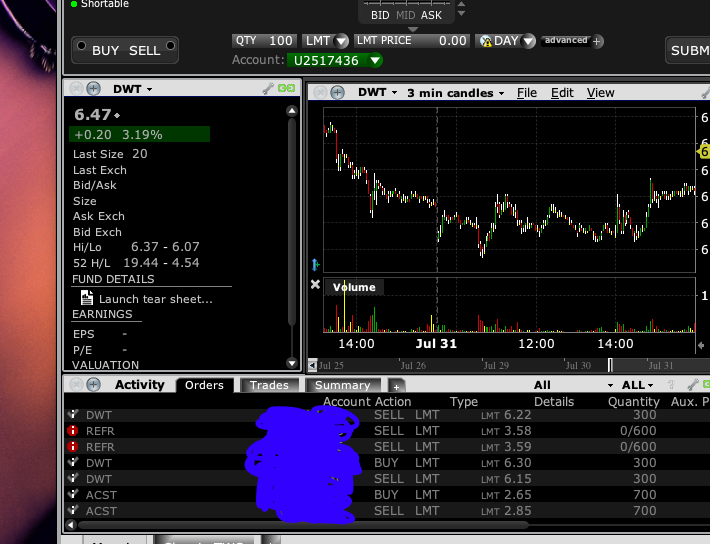This screenshot has width=710, height=544.
Task: Click the orders table scroll left arrow
Action: pos(71,525)
